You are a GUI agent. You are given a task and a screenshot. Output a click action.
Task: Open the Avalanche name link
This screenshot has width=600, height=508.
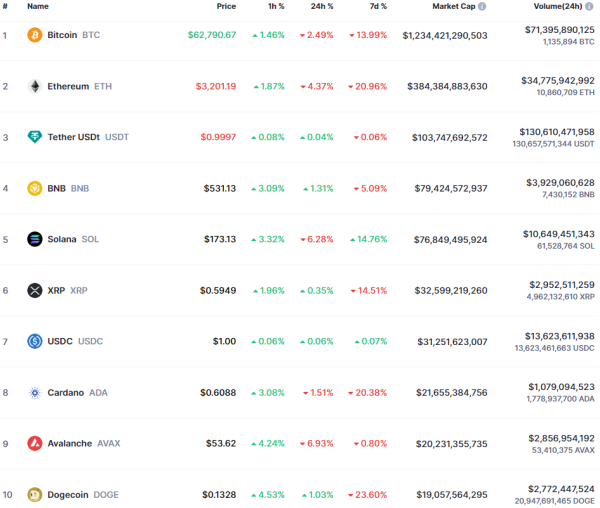point(70,443)
